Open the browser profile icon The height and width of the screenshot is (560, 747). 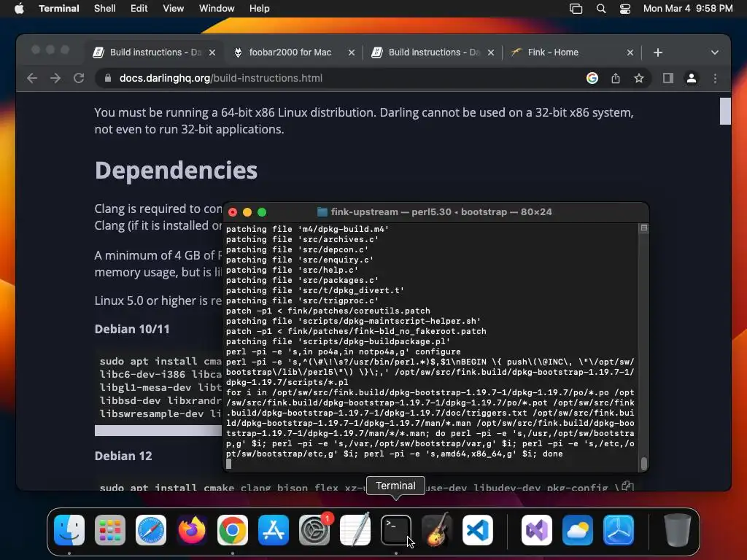692,78
